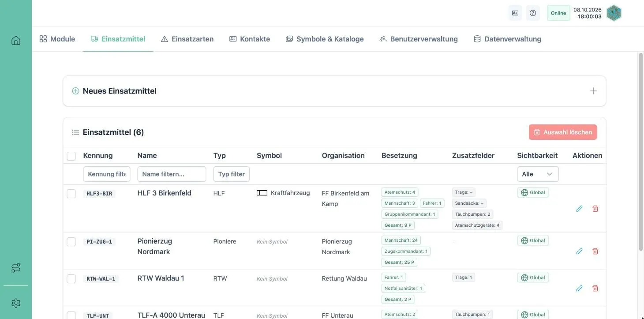Expand the Neues Einsatzmittel panel
This screenshot has height=319, width=644.
click(334, 91)
